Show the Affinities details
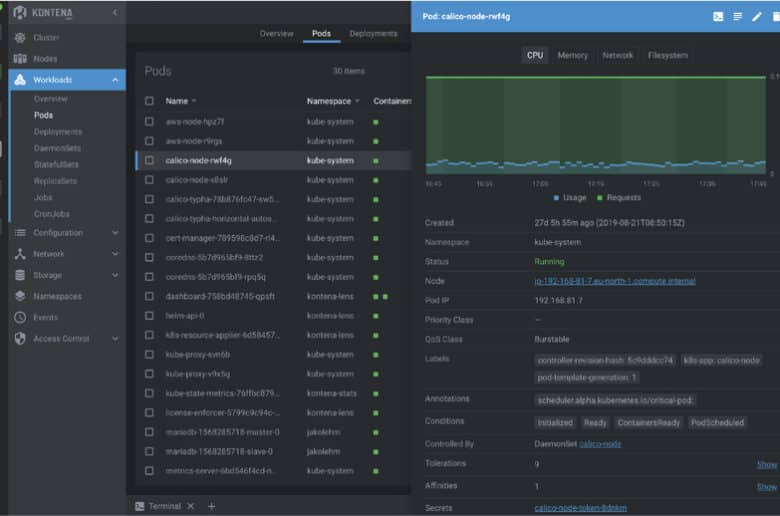The height and width of the screenshot is (516, 780). point(767,487)
